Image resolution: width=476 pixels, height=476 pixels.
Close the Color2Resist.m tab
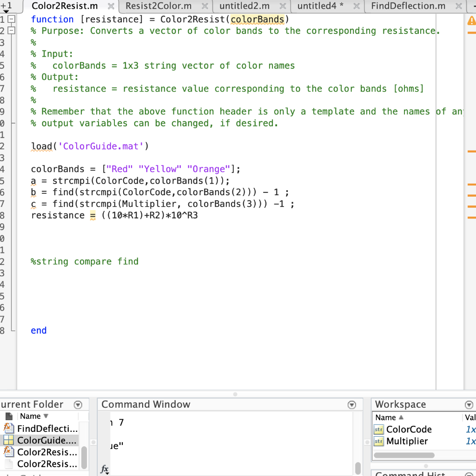pyautogui.click(x=111, y=6)
